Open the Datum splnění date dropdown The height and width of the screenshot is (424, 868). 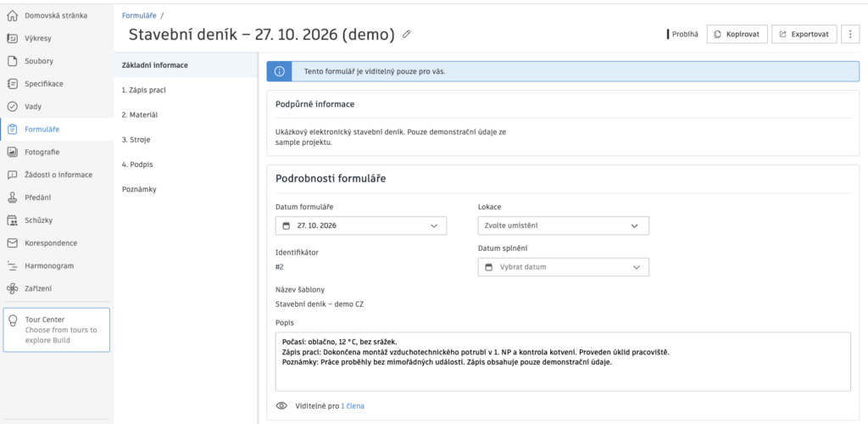click(x=564, y=267)
